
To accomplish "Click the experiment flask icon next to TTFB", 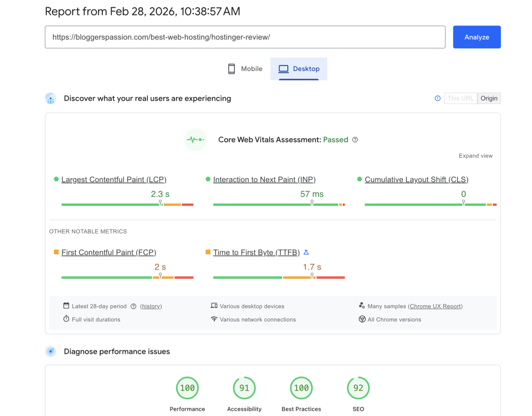I will [305, 252].
